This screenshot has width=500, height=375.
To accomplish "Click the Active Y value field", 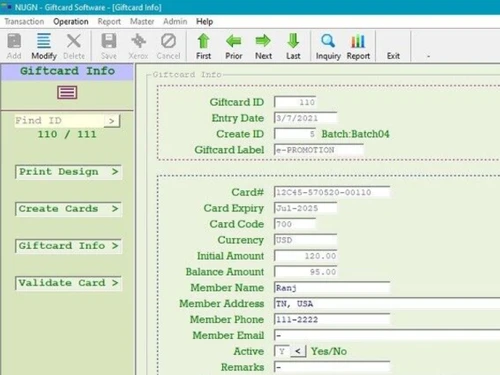I will pyautogui.click(x=282, y=351).
